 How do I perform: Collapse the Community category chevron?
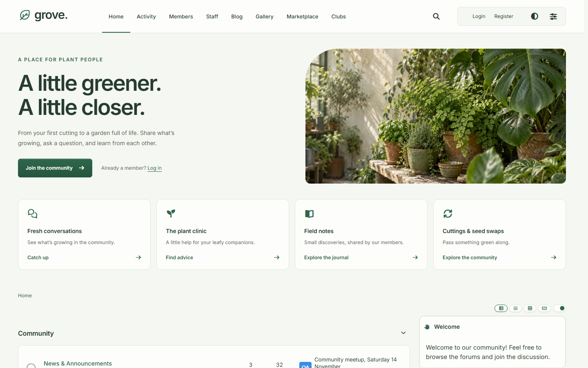[x=403, y=333]
